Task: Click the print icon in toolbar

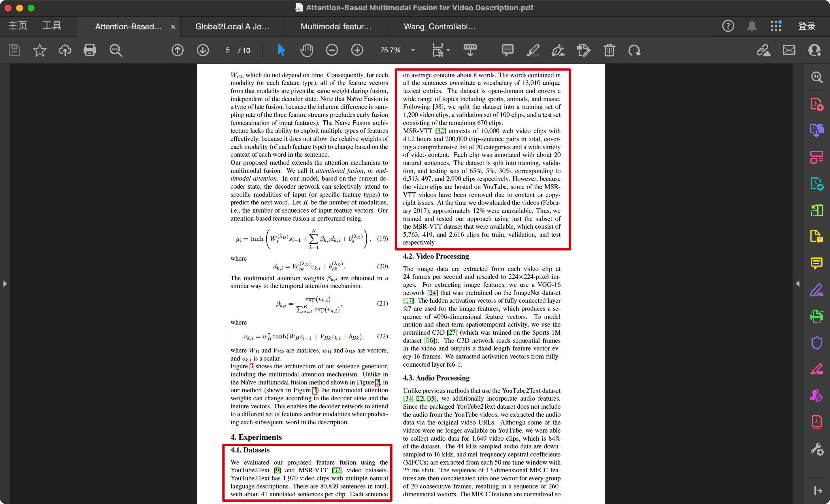Action: pyautogui.click(x=90, y=50)
